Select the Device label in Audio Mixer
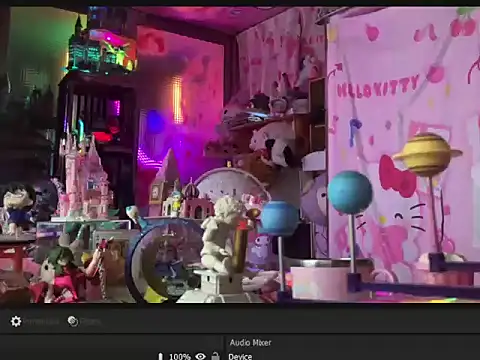This screenshot has width=480, height=360. 240,357
